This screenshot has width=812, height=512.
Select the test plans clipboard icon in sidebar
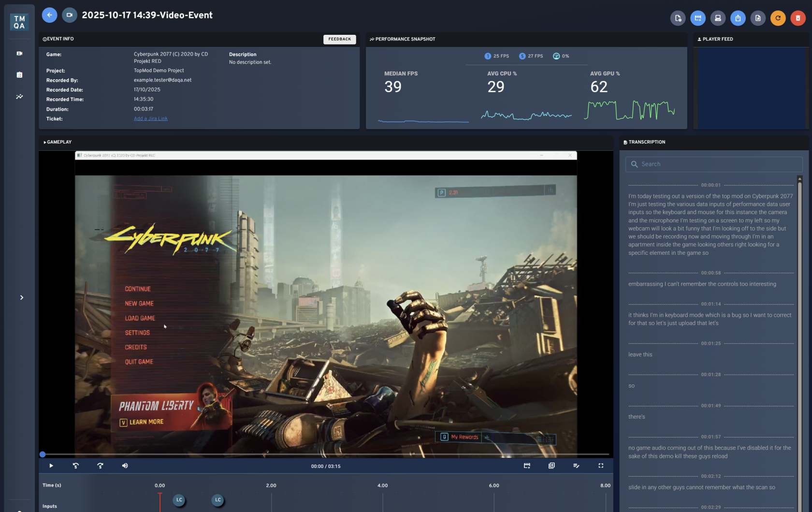point(19,75)
